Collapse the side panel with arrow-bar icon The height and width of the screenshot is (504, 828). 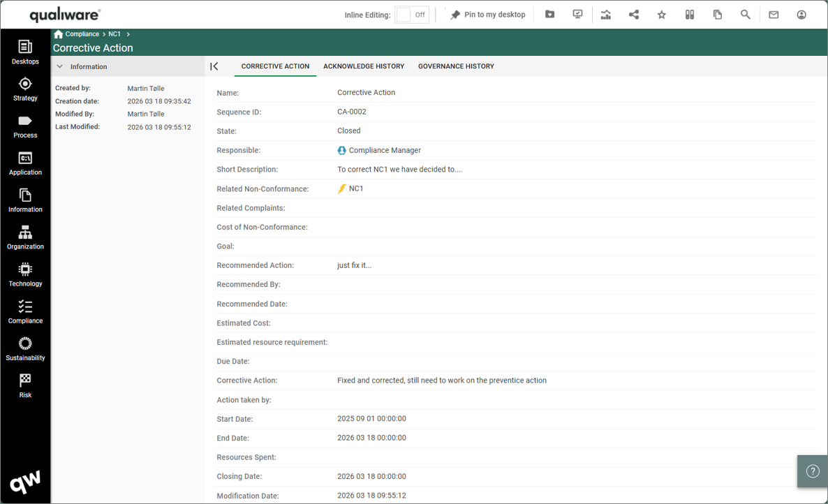[214, 66]
